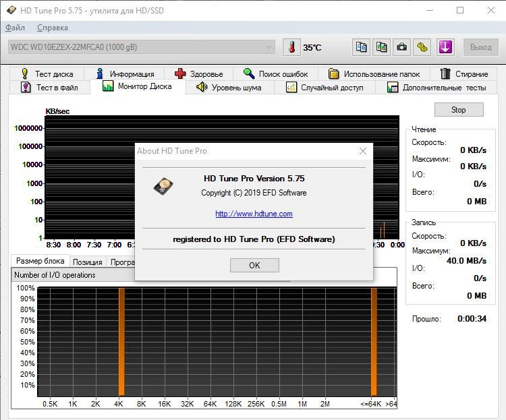The height and width of the screenshot is (420, 506).
Task: Click the HD Tune Pro Version 5.75 text
Action: [254, 179]
